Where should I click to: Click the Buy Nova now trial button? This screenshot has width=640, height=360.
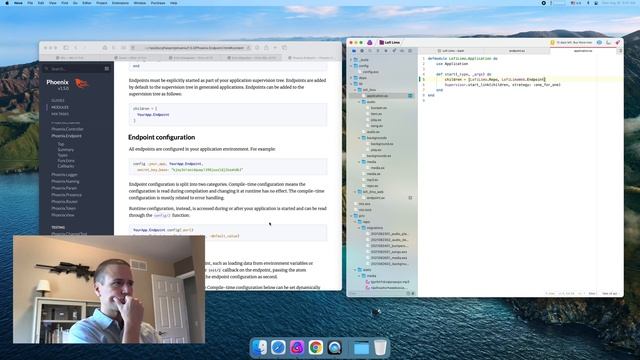click(571, 42)
